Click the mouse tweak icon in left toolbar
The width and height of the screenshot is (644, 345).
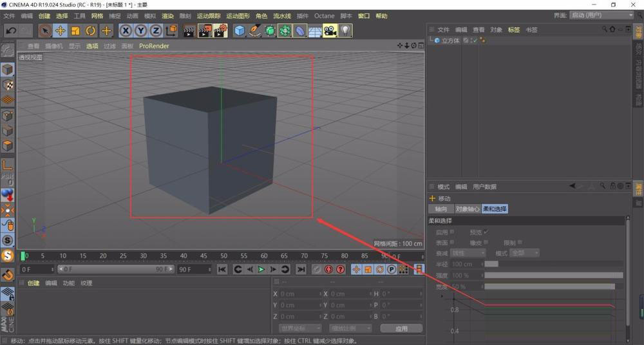[7, 225]
